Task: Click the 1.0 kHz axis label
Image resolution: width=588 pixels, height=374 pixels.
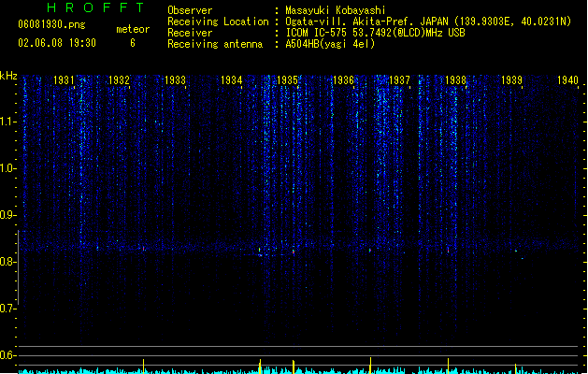Action: (7, 168)
